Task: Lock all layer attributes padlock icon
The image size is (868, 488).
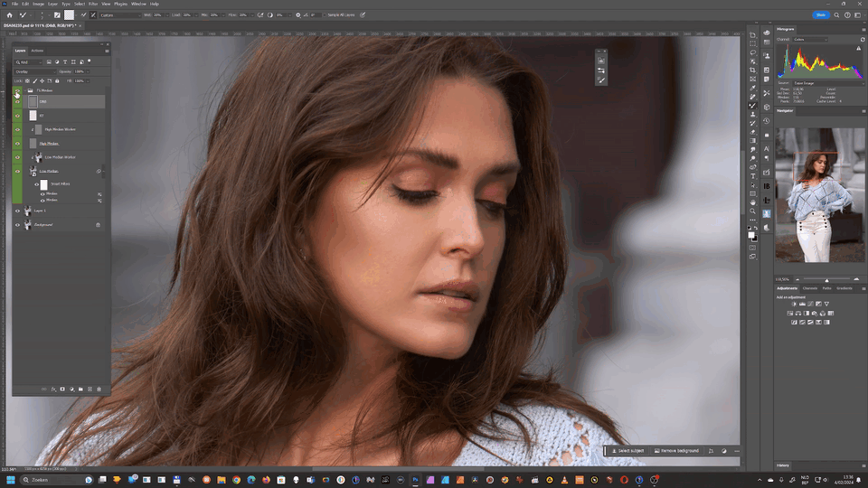Action: tap(57, 80)
